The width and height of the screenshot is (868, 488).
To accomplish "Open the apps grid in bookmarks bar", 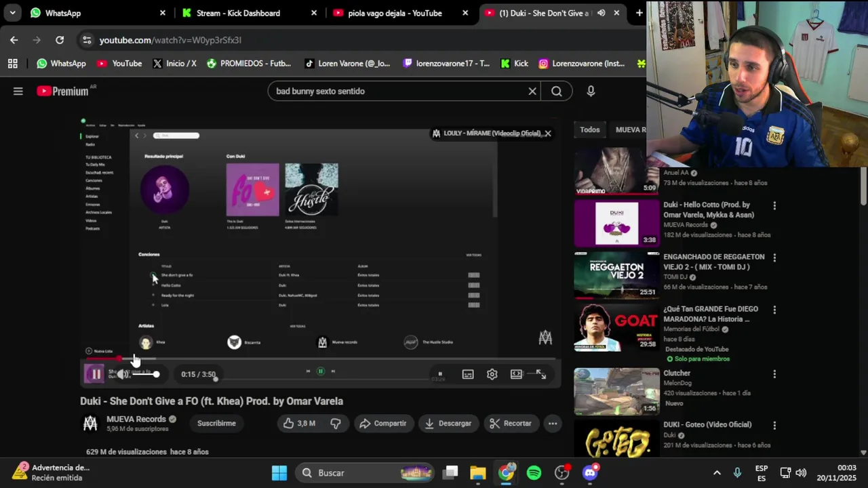I will click(12, 63).
